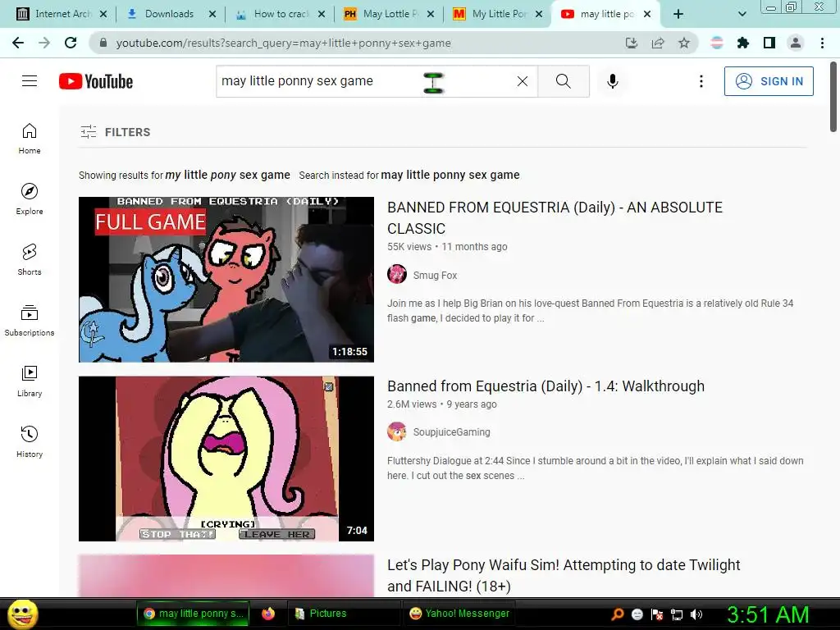Go to Home in YouTube sidebar

[x=30, y=139]
